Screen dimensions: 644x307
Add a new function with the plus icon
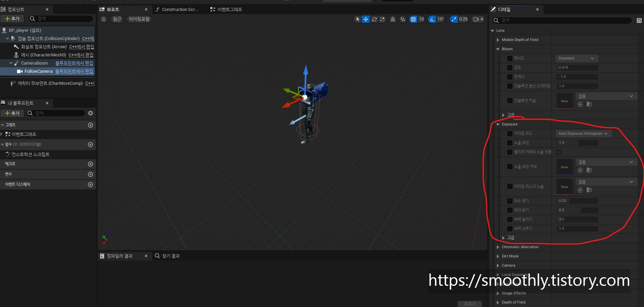pyautogui.click(x=90, y=145)
